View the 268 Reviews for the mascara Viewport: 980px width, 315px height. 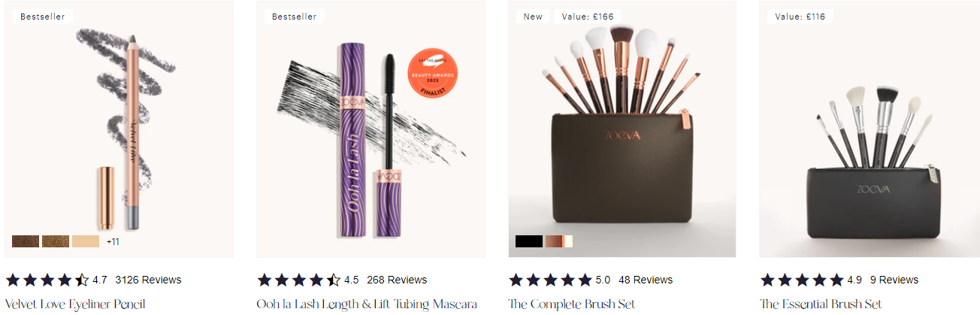click(x=397, y=280)
